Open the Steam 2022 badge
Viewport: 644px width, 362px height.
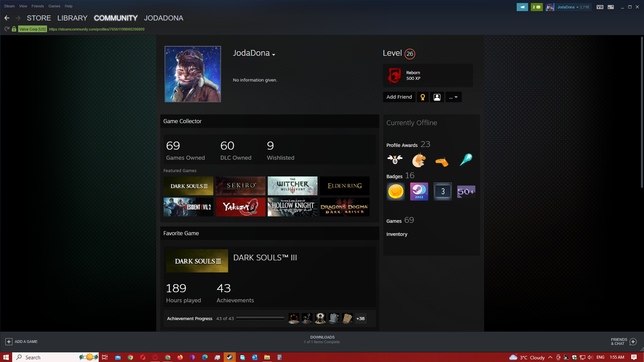pyautogui.click(x=419, y=192)
